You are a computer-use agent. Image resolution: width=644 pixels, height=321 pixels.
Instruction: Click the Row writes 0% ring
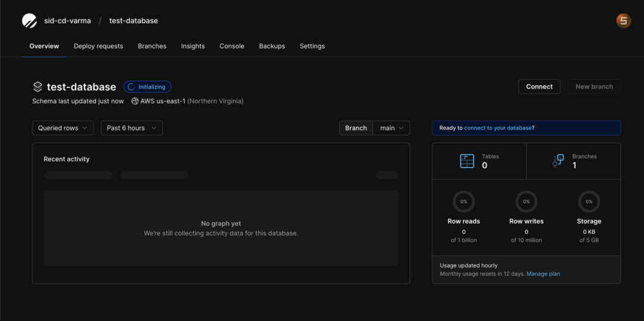(x=526, y=201)
